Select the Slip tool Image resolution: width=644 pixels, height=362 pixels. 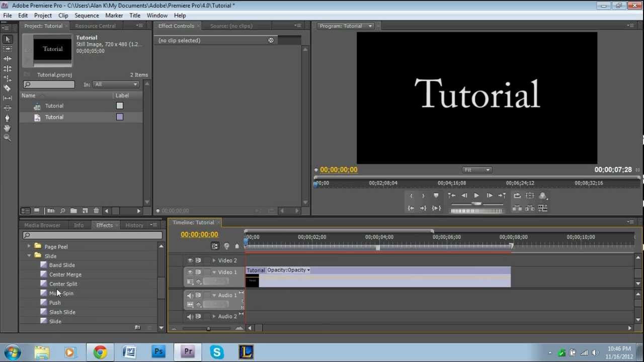pos(8,98)
